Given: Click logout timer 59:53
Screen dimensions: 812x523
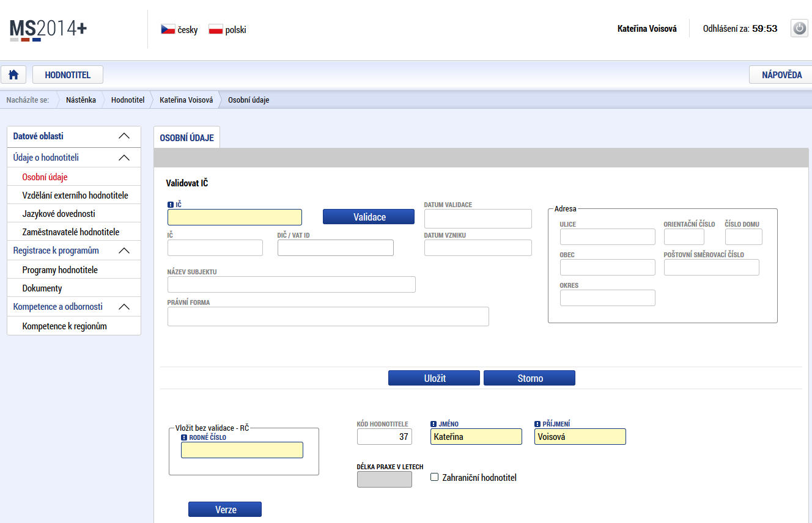Looking at the screenshot, I should (x=764, y=29).
